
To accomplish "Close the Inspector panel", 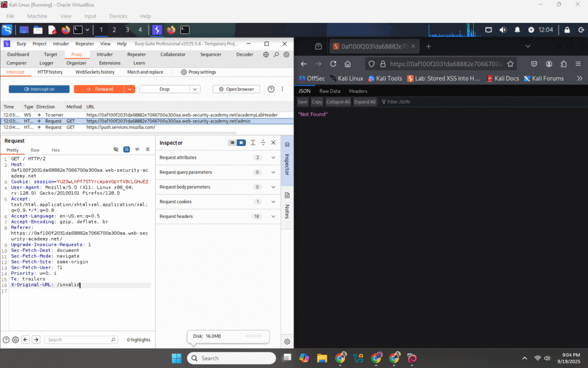I will [x=273, y=143].
